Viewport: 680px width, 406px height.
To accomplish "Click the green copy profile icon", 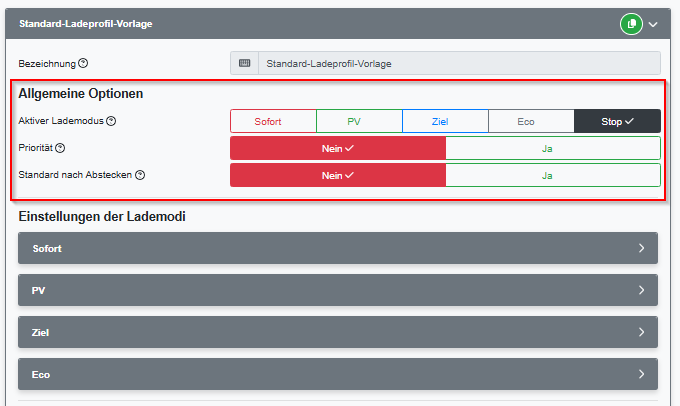I will pos(630,23).
